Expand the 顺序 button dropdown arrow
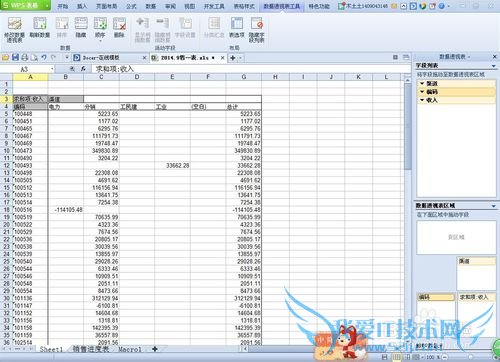Screen dimensions: 500x362 (x=100, y=41)
